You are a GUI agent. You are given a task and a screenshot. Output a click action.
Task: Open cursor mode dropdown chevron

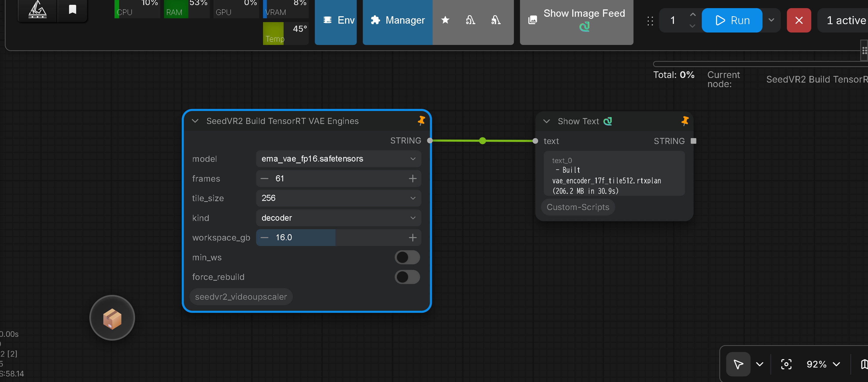click(760, 364)
